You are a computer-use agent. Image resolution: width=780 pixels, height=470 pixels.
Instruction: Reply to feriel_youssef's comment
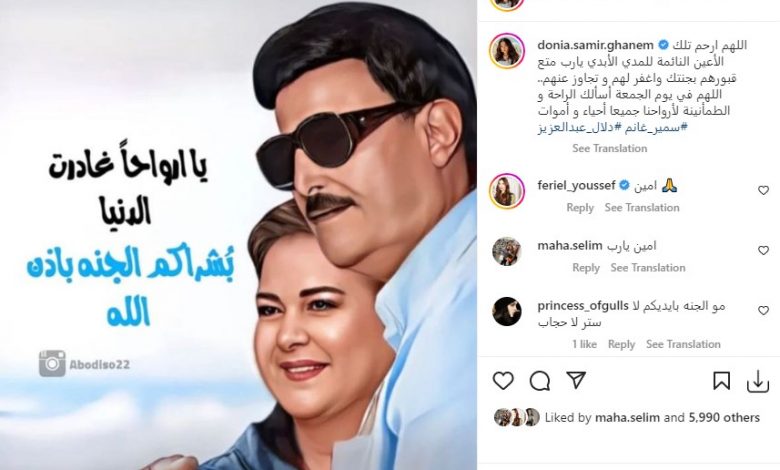[580, 207]
